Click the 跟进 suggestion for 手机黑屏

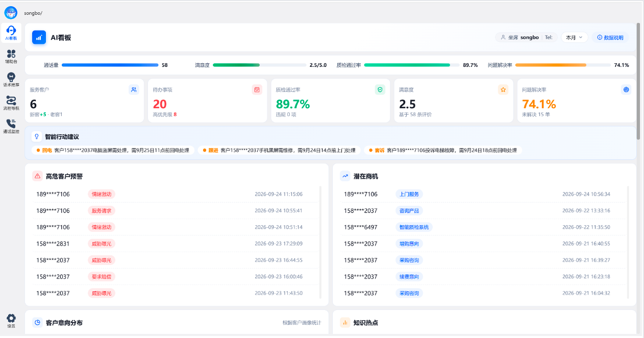coord(279,151)
